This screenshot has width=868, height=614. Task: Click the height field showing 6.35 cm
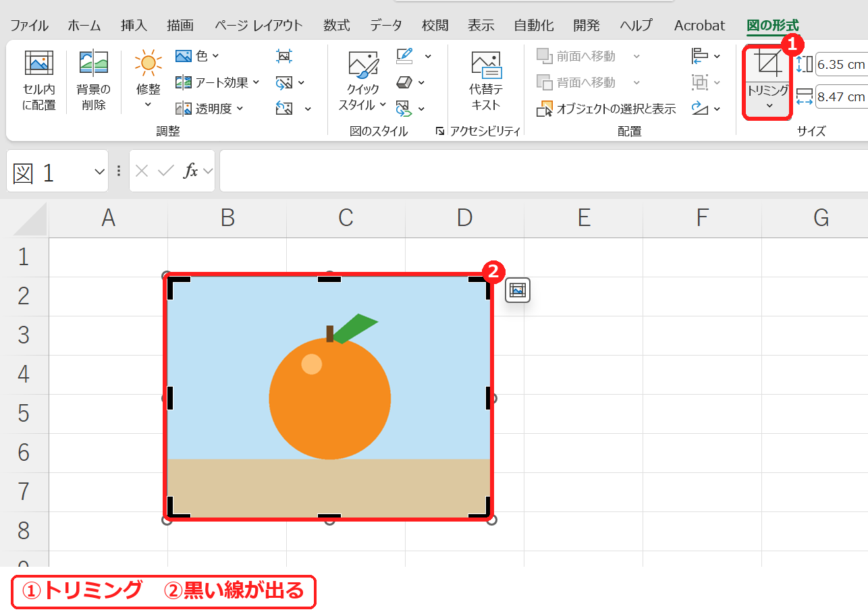point(841,65)
